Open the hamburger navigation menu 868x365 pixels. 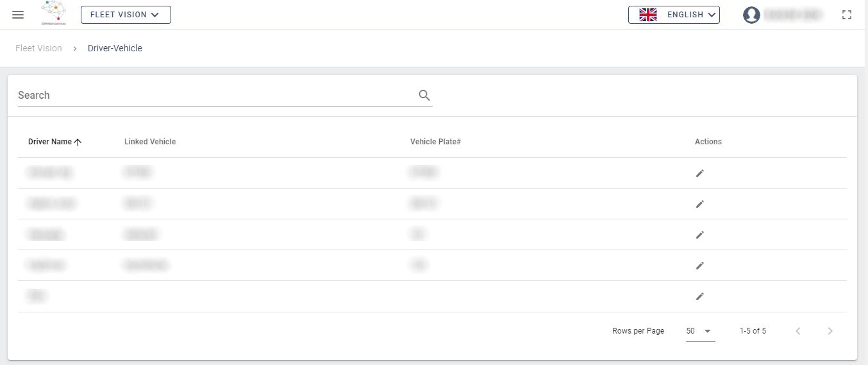(x=18, y=15)
